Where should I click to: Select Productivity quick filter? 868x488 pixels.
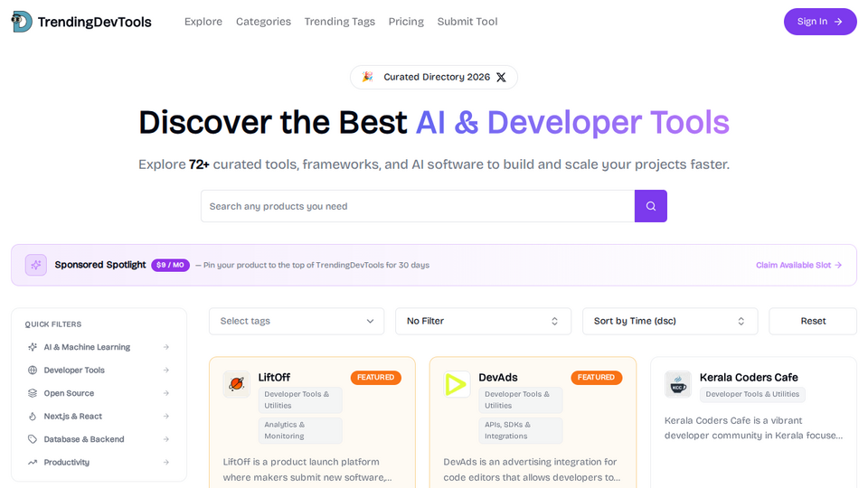point(99,462)
